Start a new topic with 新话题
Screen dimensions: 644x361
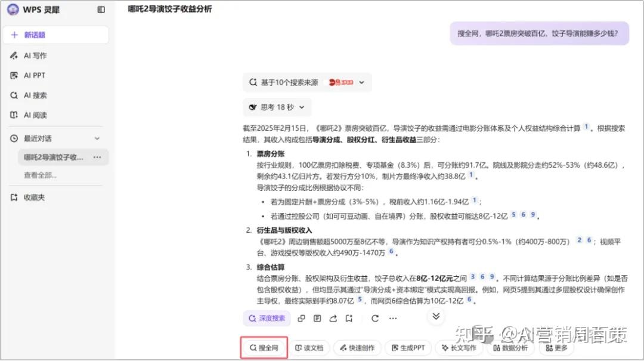56,35
